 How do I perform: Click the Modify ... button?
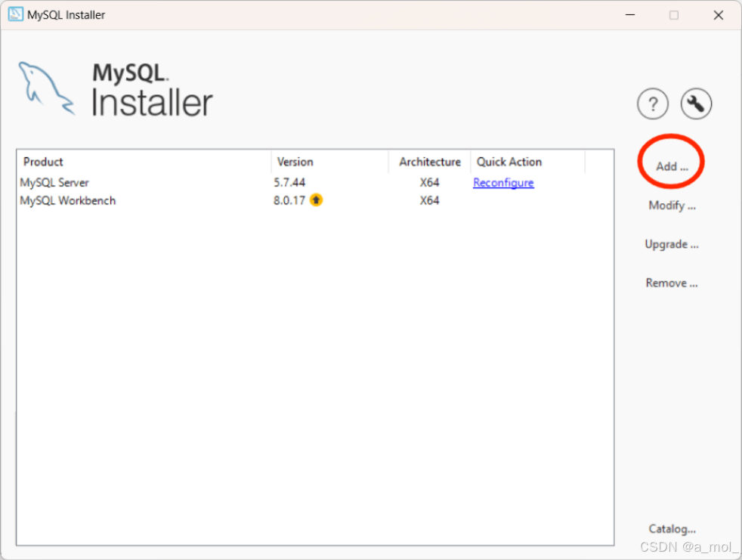click(x=672, y=206)
